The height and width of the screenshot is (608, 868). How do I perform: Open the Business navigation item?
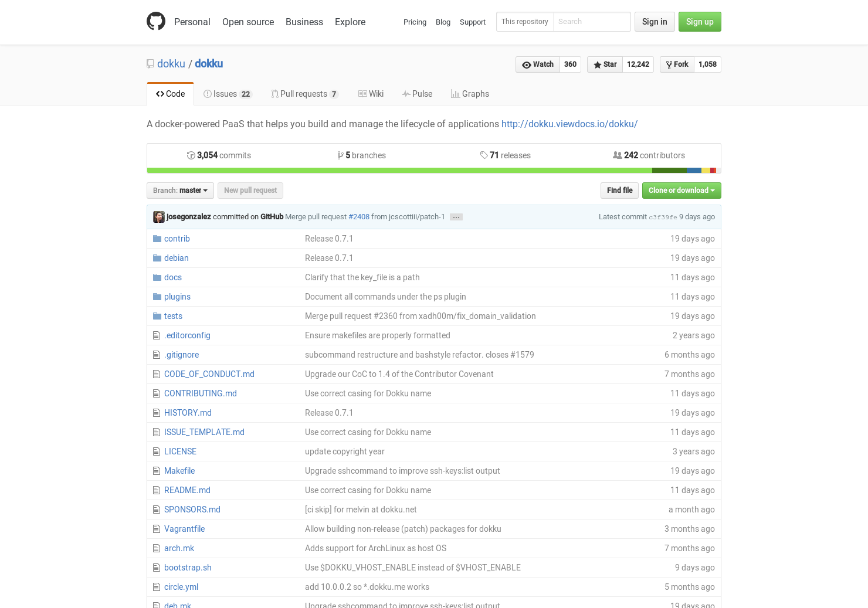(x=304, y=22)
